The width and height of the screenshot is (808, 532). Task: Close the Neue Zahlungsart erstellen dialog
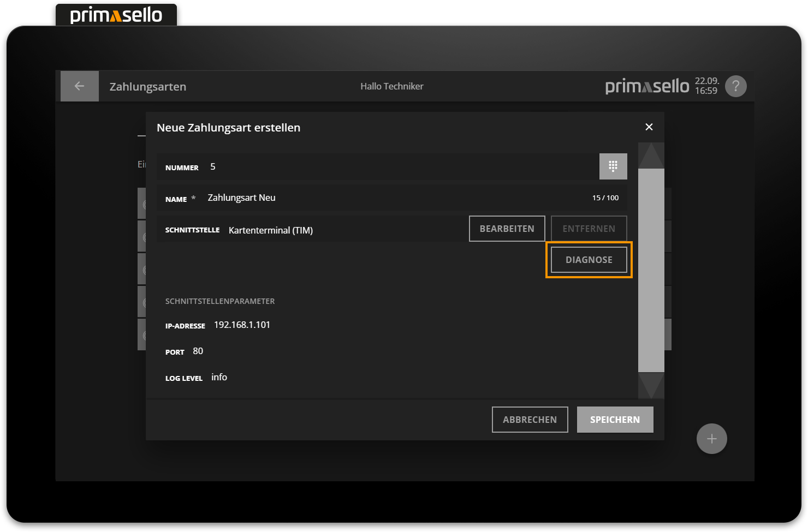649,127
